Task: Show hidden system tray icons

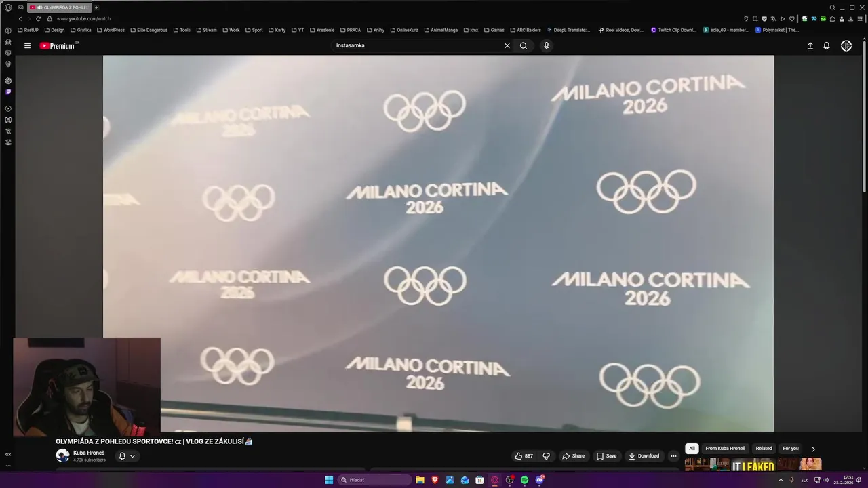Action: click(x=781, y=480)
